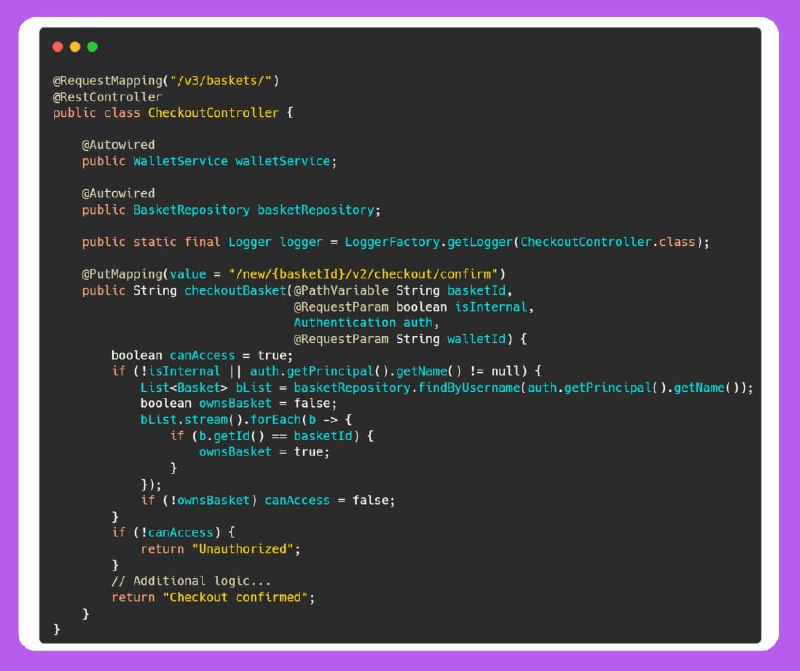This screenshot has height=671, width=800.
Task: Click the @RestController annotation
Action: 108,97
